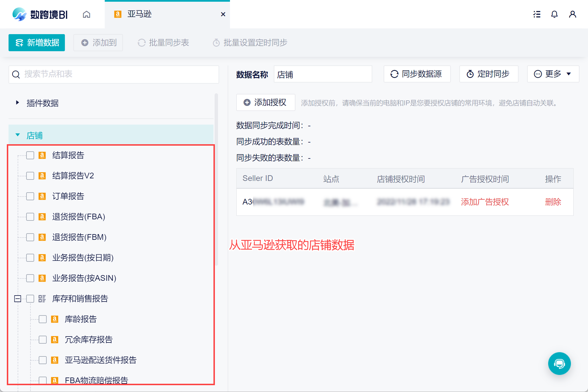Open the home page icon
588x392 pixels.
87,14
